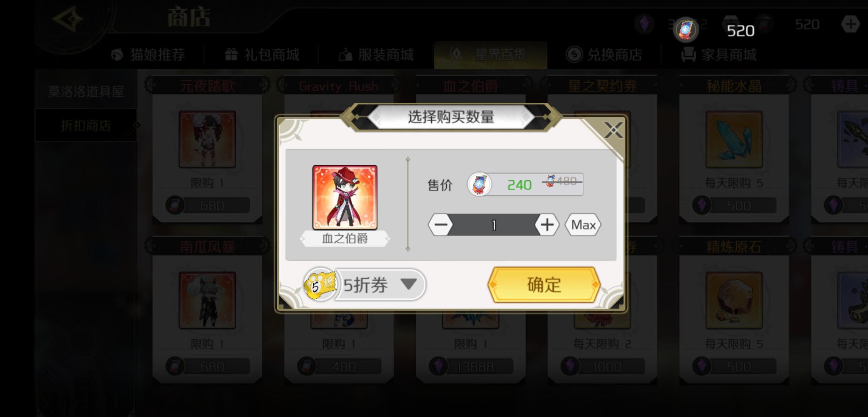Image resolution: width=868 pixels, height=417 pixels.
Task: Select 折扣商店 in the sidebar
Action: [86, 125]
